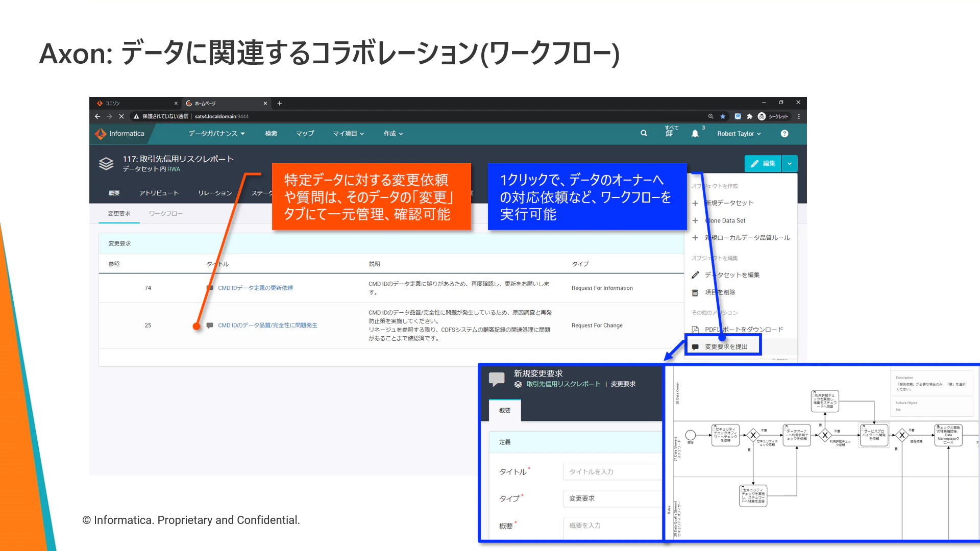
Task: Click the Request For Information cell
Action: click(602, 288)
